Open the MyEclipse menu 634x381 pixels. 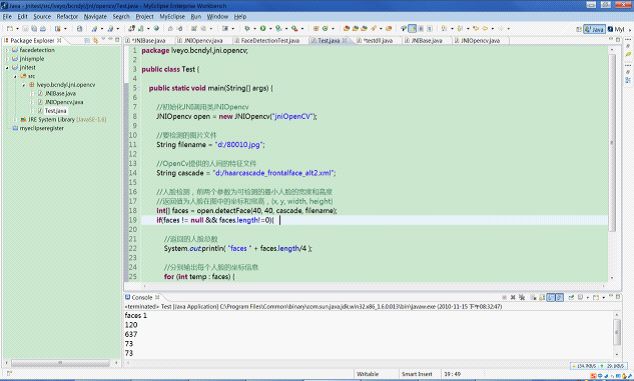click(x=172, y=17)
